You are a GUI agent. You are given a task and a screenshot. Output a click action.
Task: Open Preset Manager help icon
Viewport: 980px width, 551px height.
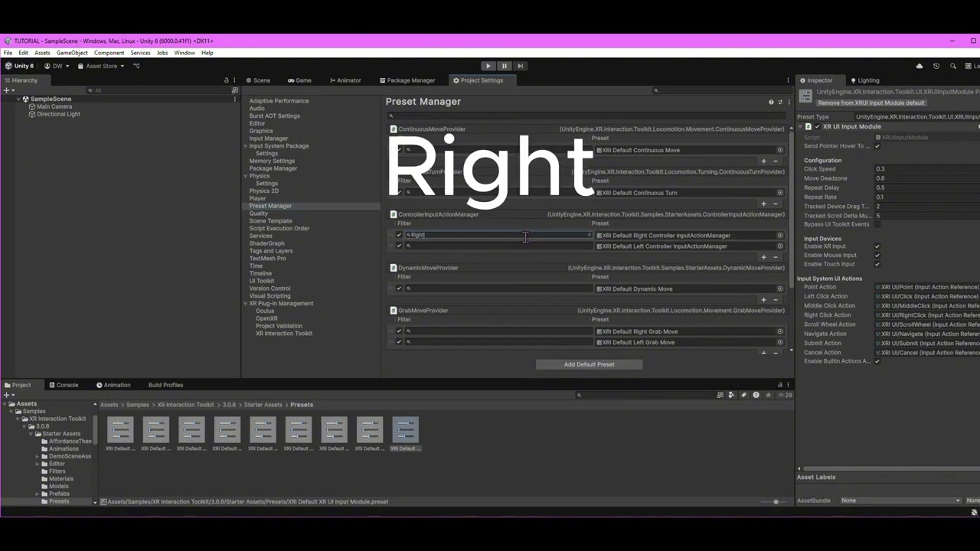coord(771,102)
